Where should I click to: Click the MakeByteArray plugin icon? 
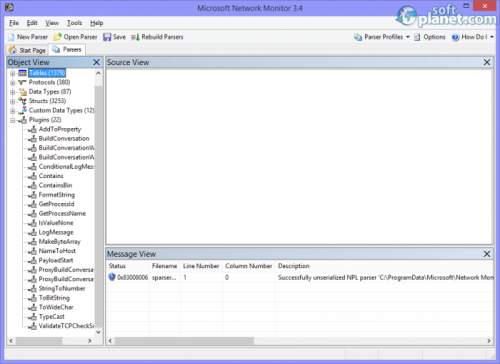32,242
